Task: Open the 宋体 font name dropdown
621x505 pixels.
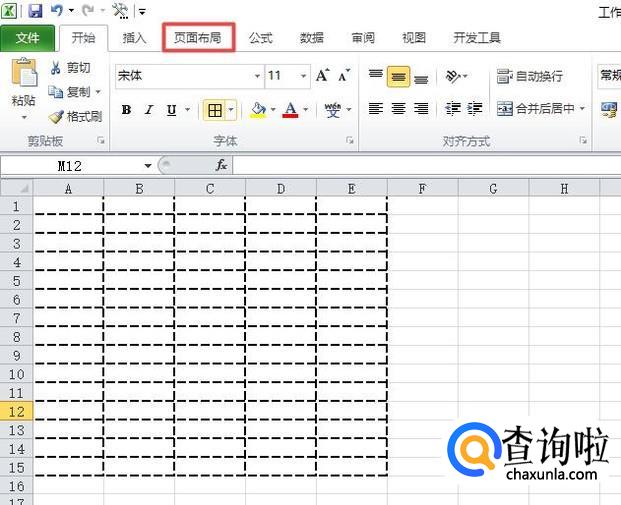Action: [257, 76]
